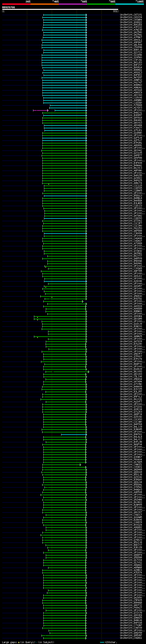Select label UniRef100_C4Q8G1
Image resolution: width=146 pixels, height=644 pixels.
pyautogui.click(x=131, y=638)
